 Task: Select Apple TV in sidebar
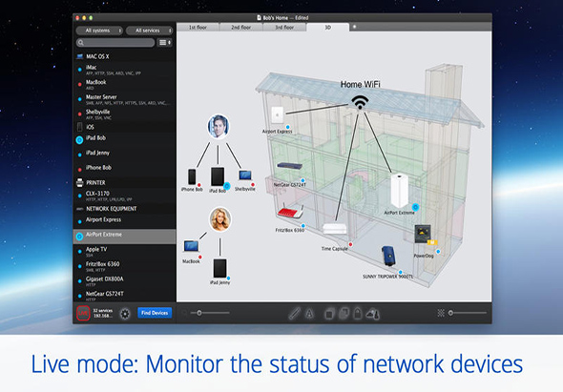125,252
